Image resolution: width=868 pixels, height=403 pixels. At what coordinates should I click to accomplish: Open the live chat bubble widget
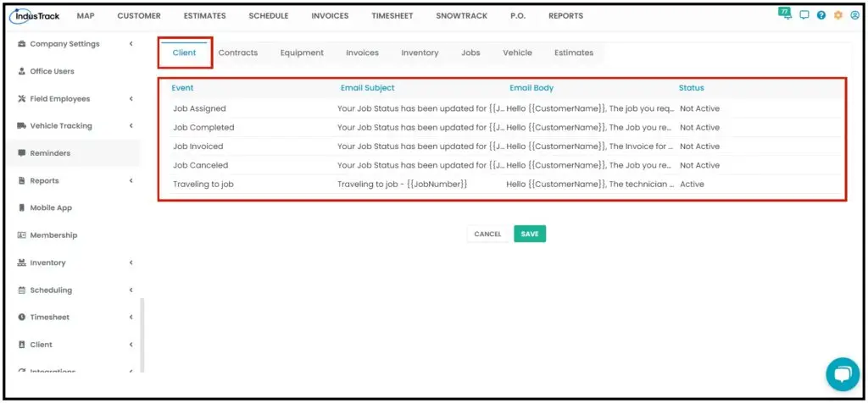coord(843,374)
